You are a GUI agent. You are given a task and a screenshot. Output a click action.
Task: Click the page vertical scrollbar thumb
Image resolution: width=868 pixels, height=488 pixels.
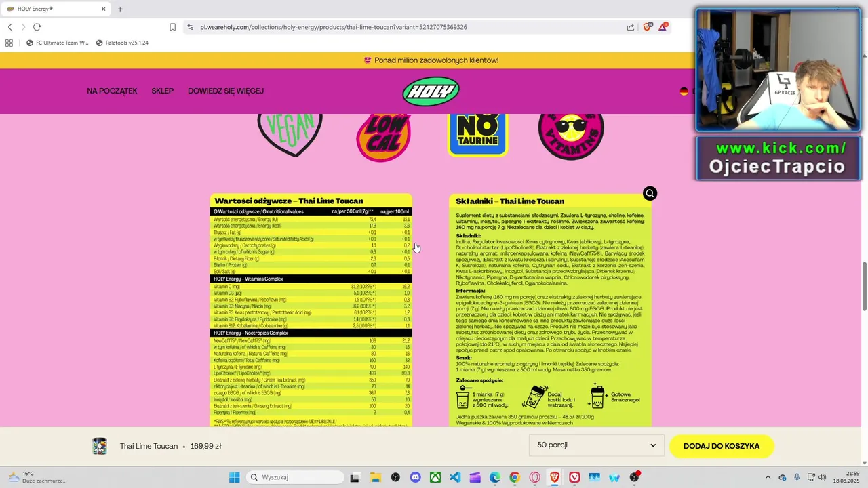click(x=864, y=287)
